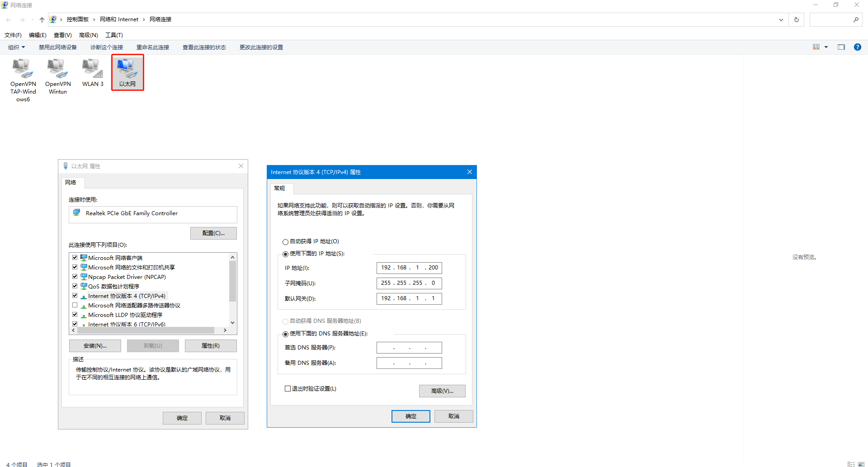
Task: Select the OpenVPN Wintun adapter icon
Action: click(57, 69)
